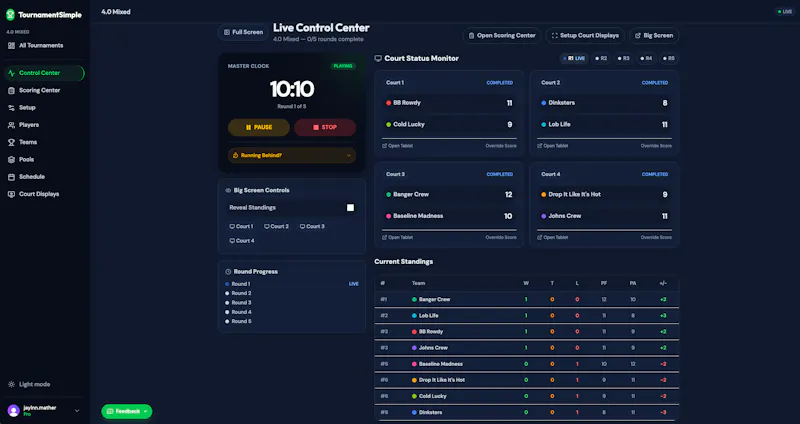Click the Big Screen Controls eye icon
This screenshot has height=424, width=800.
pos(228,190)
